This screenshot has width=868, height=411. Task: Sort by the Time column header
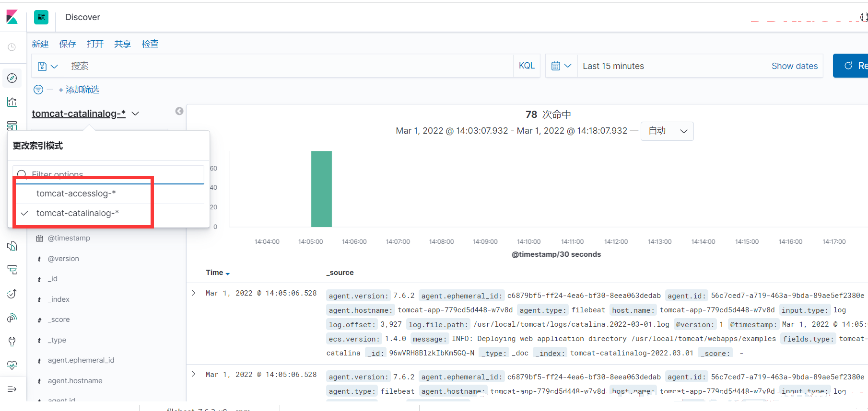click(x=218, y=273)
